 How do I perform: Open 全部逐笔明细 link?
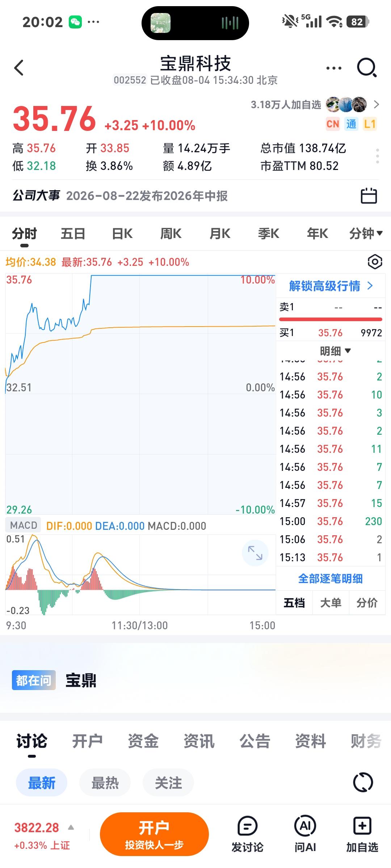[x=330, y=578]
